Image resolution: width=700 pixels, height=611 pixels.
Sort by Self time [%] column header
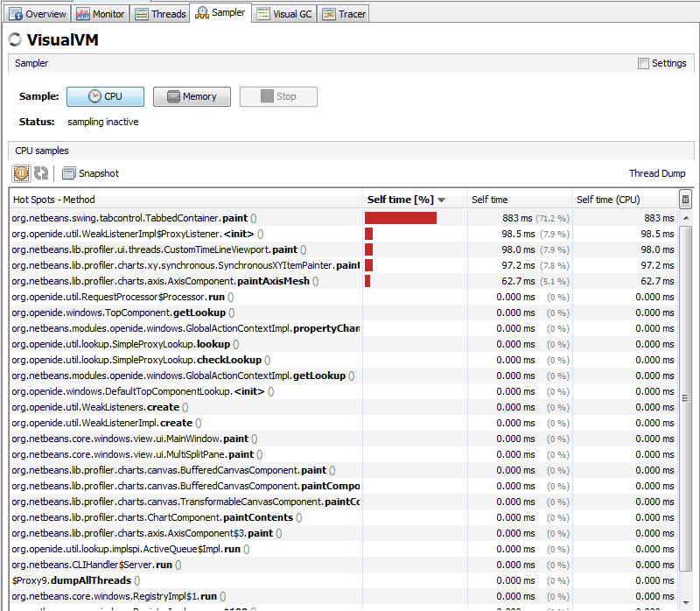415,200
